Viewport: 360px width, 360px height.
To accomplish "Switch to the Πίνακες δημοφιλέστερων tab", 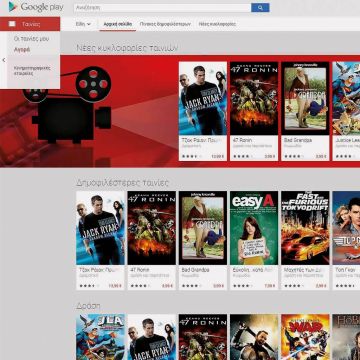I will coord(165,24).
